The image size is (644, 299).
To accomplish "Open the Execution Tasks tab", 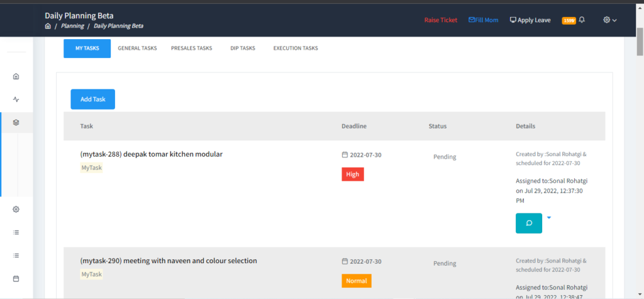I will click(295, 48).
